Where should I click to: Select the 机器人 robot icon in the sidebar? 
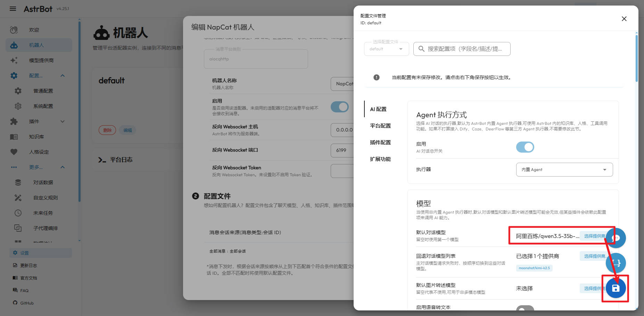(x=14, y=45)
